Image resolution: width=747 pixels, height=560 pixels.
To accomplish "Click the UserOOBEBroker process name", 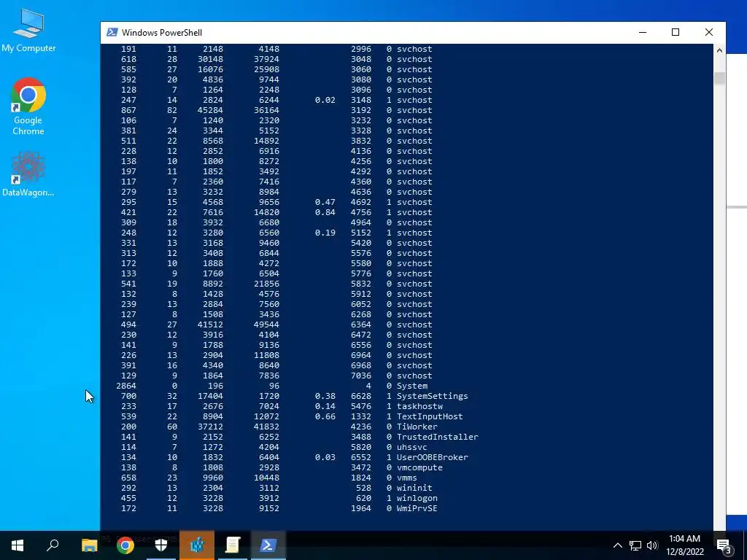I will (432, 457).
